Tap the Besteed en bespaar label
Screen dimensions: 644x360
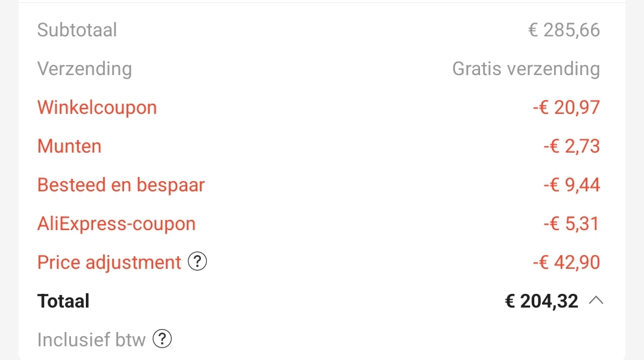click(x=121, y=185)
